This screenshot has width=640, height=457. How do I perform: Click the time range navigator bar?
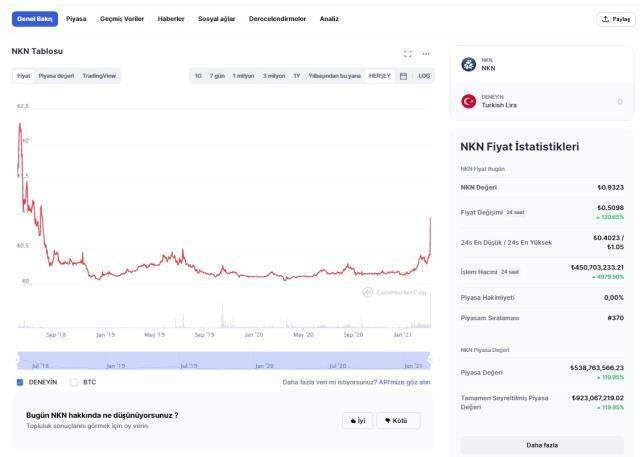[x=224, y=360]
